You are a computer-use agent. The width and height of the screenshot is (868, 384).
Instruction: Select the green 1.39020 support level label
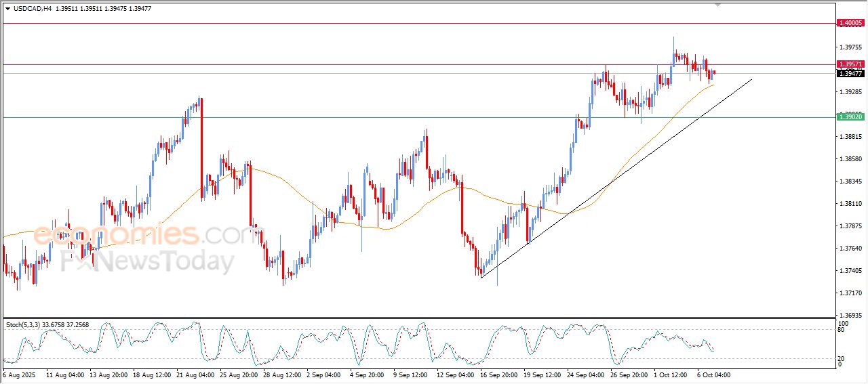[x=850, y=117]
